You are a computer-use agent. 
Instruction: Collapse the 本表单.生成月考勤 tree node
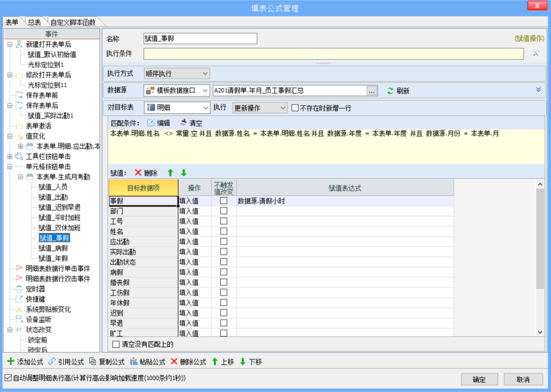tap(20, 177)
